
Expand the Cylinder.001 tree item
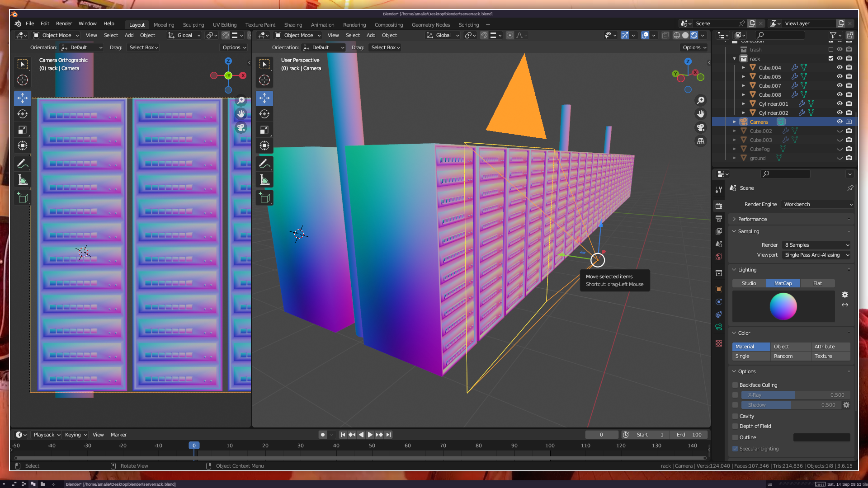tap(743, 104)
